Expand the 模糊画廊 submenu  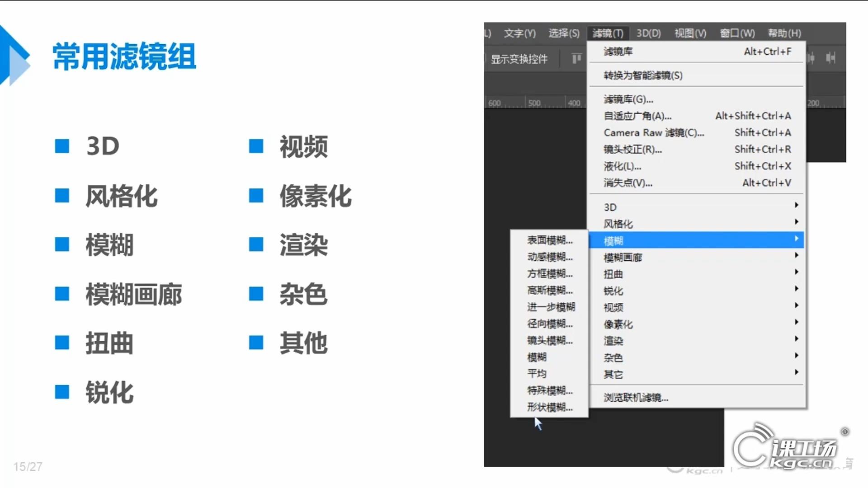pos(697,257)
